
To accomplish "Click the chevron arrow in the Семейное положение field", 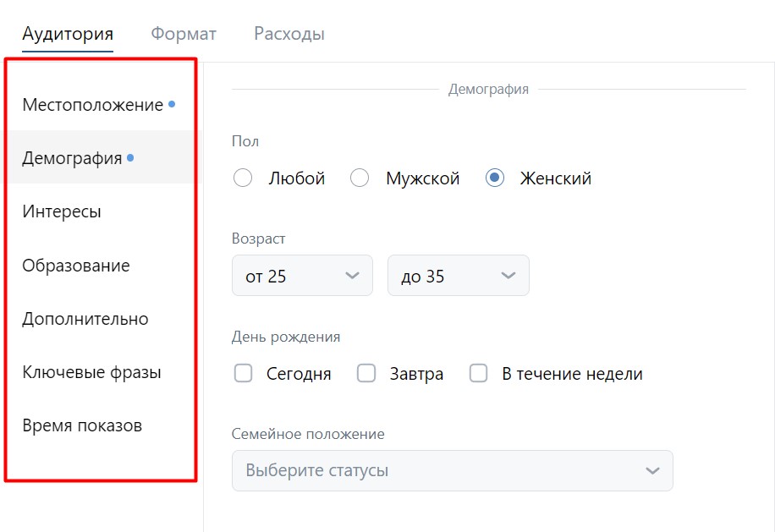I will [x=651, y=470].
